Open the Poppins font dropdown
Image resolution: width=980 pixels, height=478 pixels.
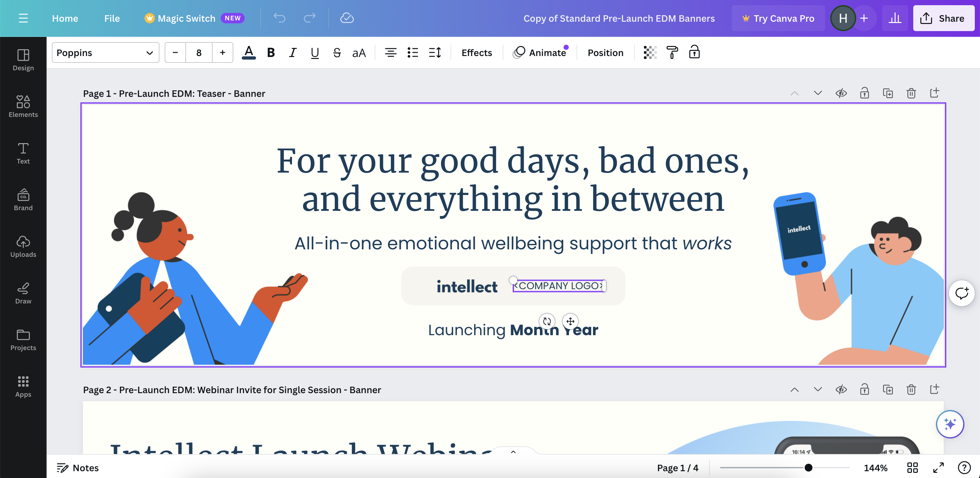click(x=105, y=52)
